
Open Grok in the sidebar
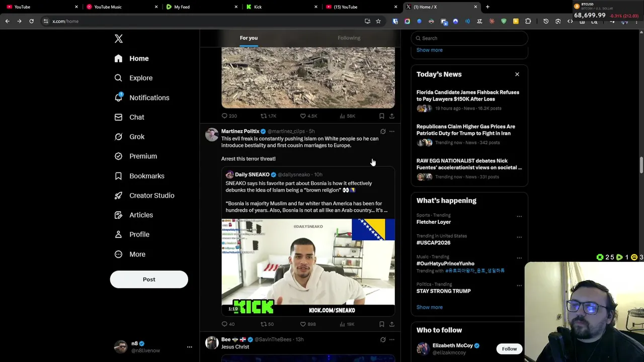pos(129,137)
